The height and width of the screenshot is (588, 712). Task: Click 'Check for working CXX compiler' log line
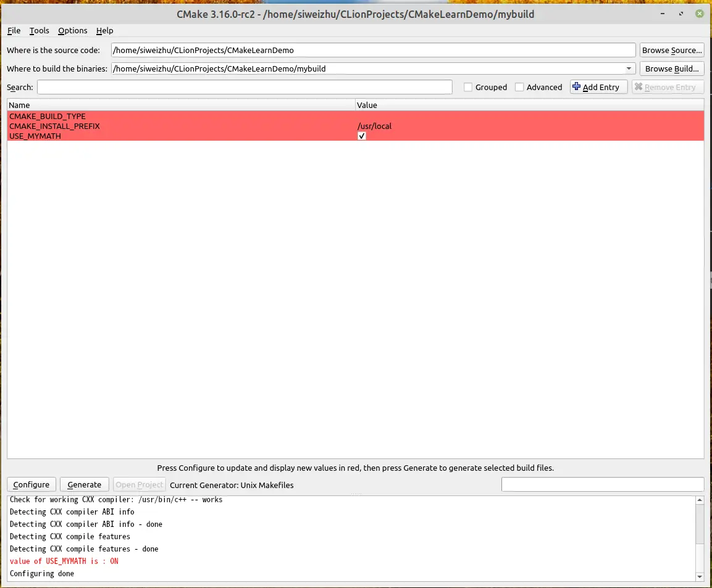(x=116, y=500)
